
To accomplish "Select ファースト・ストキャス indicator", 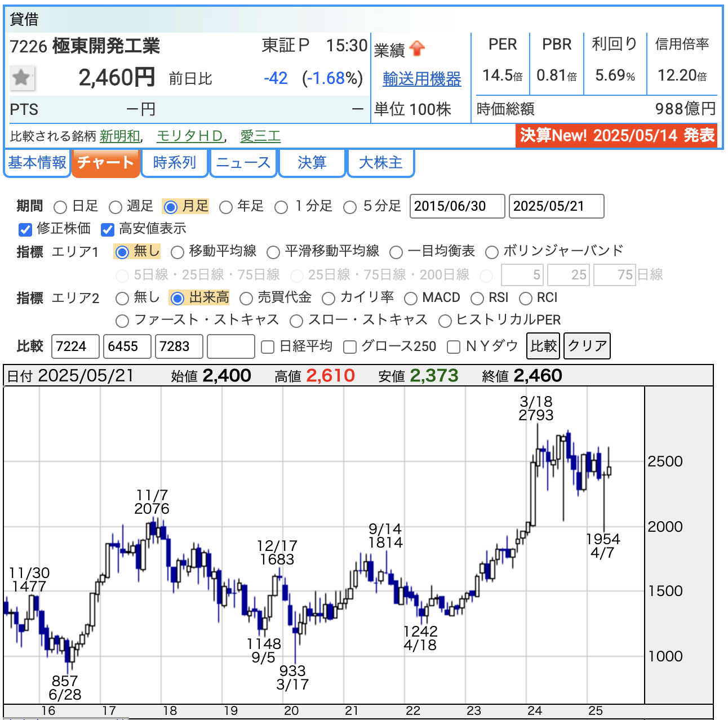I will tap(122, 321).
